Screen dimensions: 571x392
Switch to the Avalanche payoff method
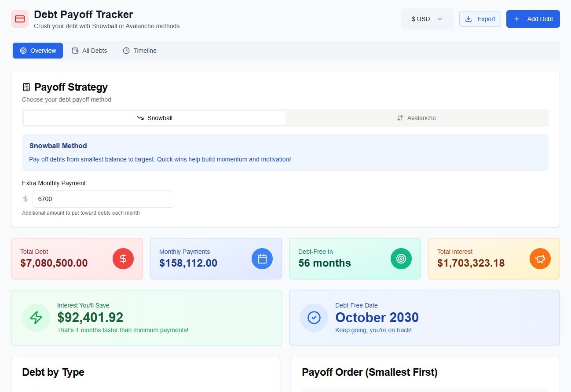tap(417, 117)
